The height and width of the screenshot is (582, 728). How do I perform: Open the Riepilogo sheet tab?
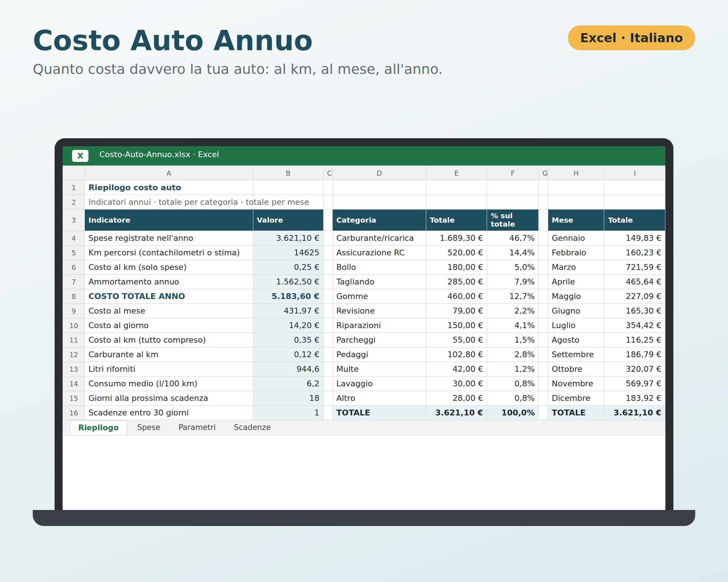98,427
